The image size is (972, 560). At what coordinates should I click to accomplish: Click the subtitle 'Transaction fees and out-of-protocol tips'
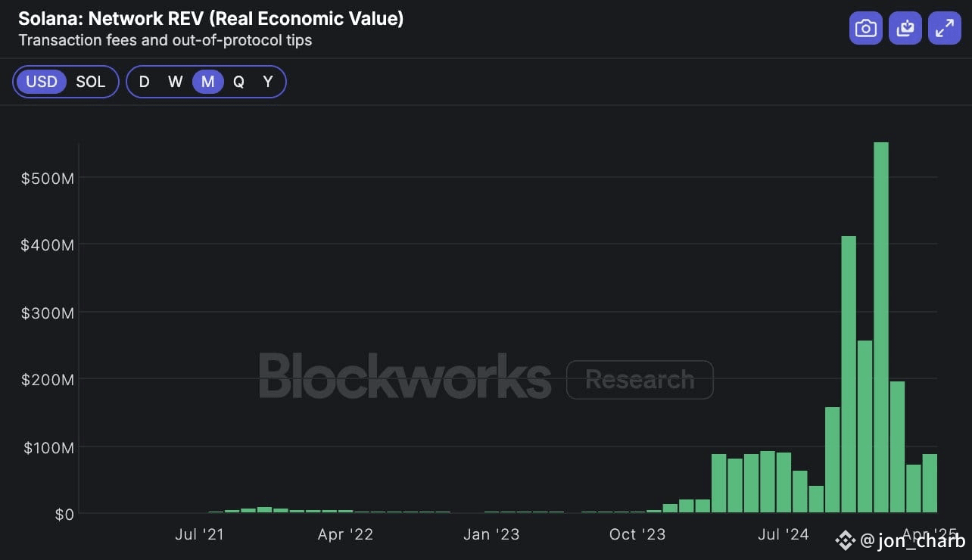[x=165, y=40]
